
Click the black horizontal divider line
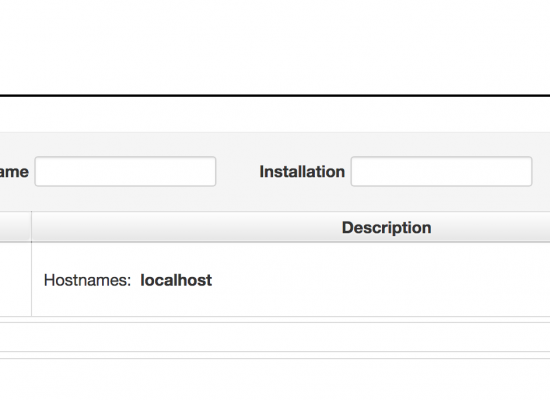pos(275,95)
